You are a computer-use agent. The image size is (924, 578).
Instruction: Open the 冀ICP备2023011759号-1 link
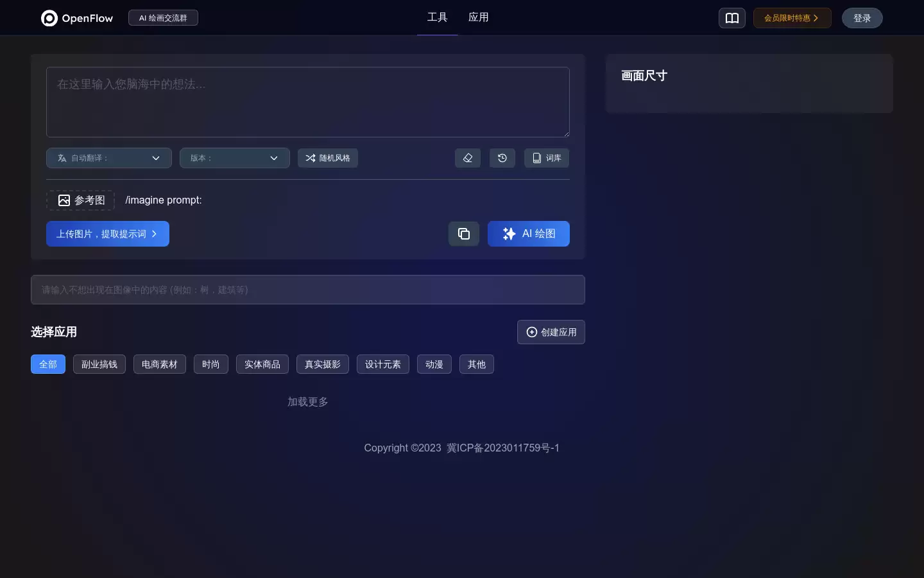503,448
